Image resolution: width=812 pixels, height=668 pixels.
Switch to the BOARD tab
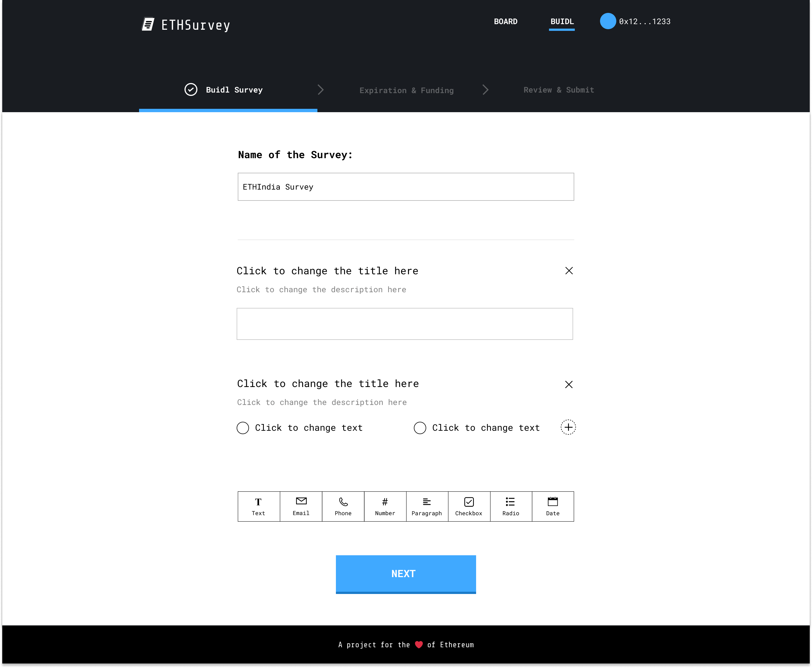[506, 22]
